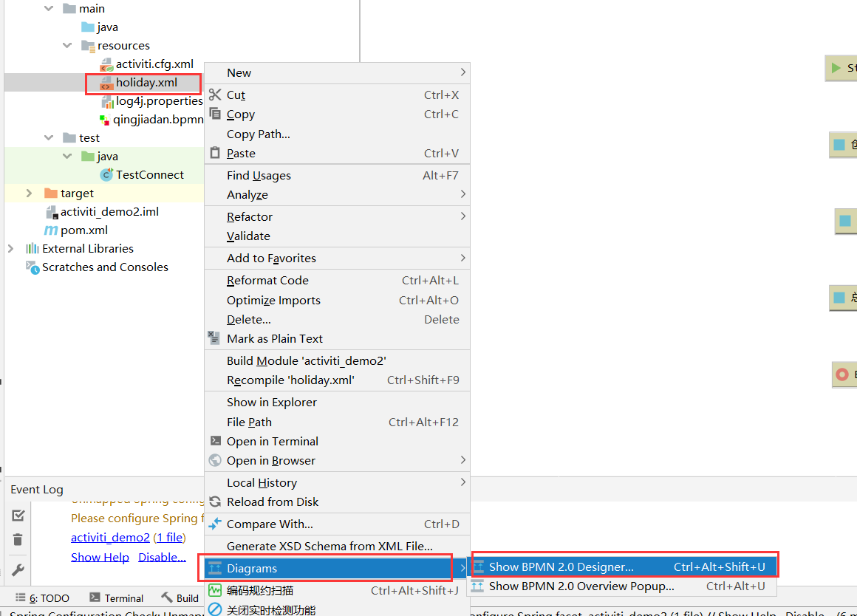Click the holiday.xml file icon
The height and width of the screenshot is (616, 857).
106,83
